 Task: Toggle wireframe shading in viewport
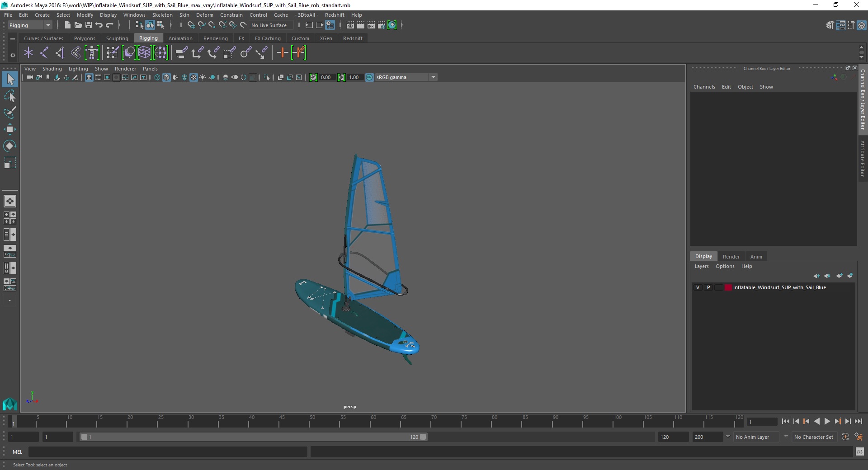(x=157, y=77)
